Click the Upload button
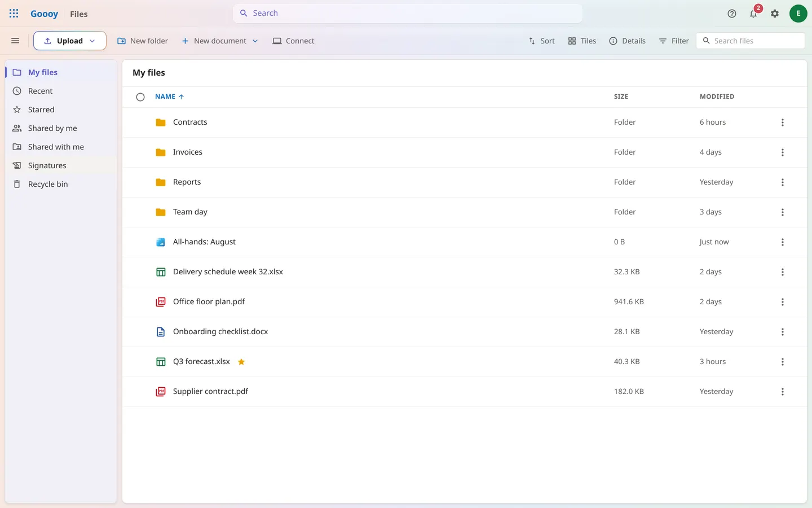The image size is (812, 508). tap(69, 41)
